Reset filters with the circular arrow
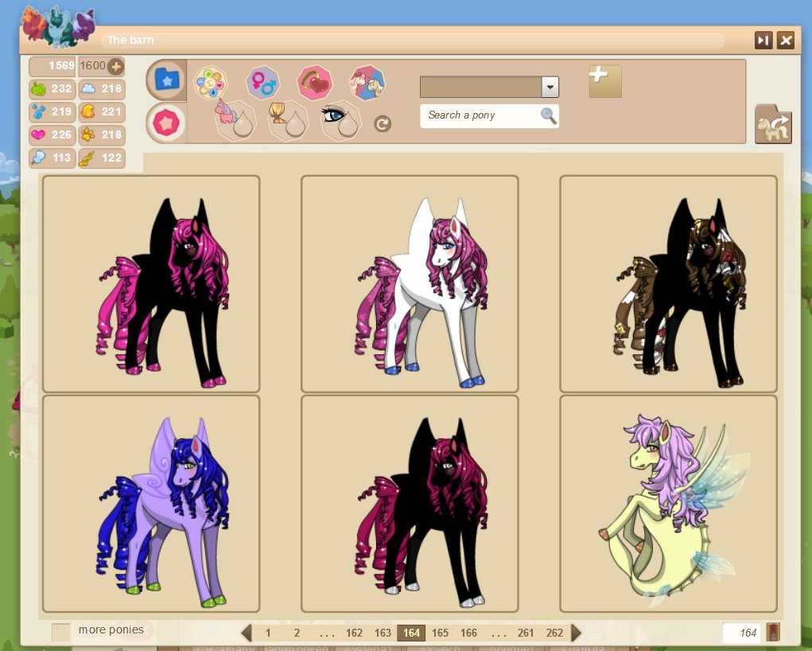 pos(383,124)
